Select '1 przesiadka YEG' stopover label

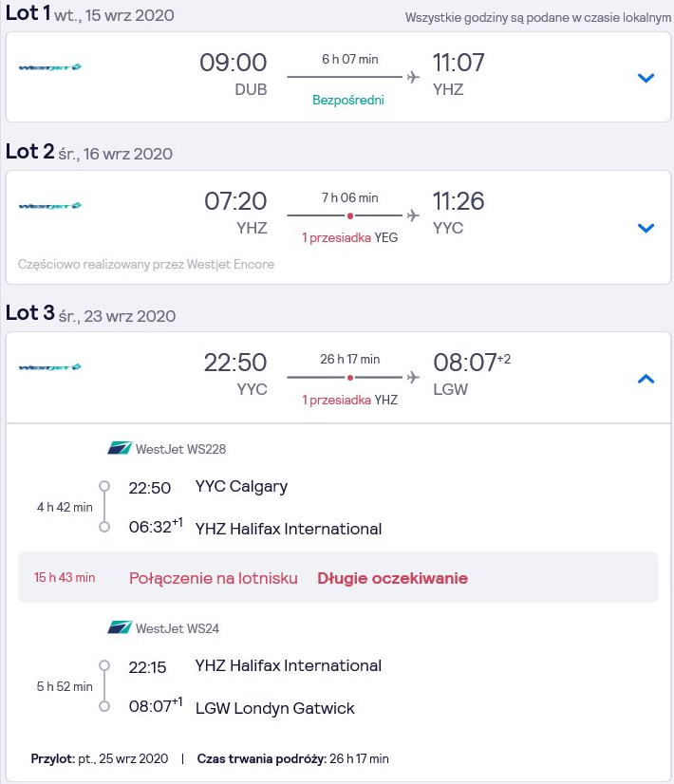[x=349, y=237]
